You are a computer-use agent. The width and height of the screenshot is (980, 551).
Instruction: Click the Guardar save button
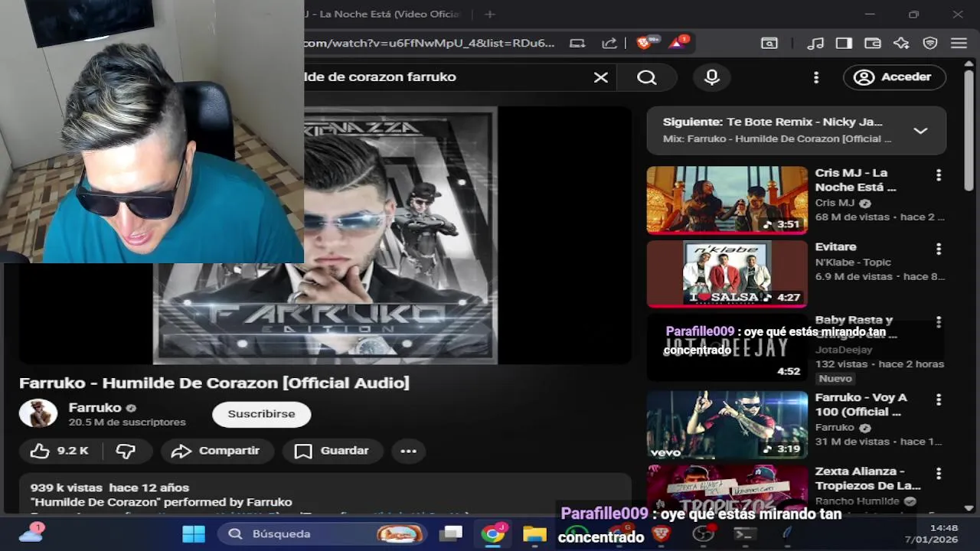pos(332,451)
